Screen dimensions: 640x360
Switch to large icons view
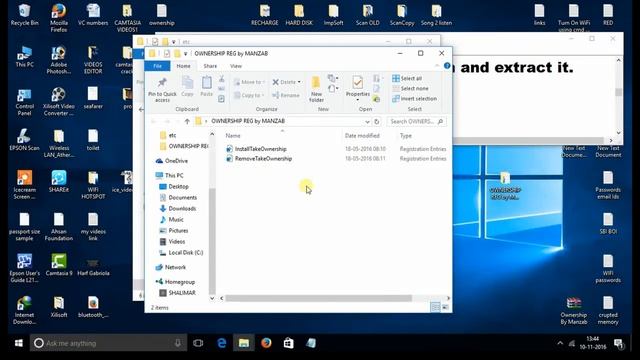click(445, 307)
